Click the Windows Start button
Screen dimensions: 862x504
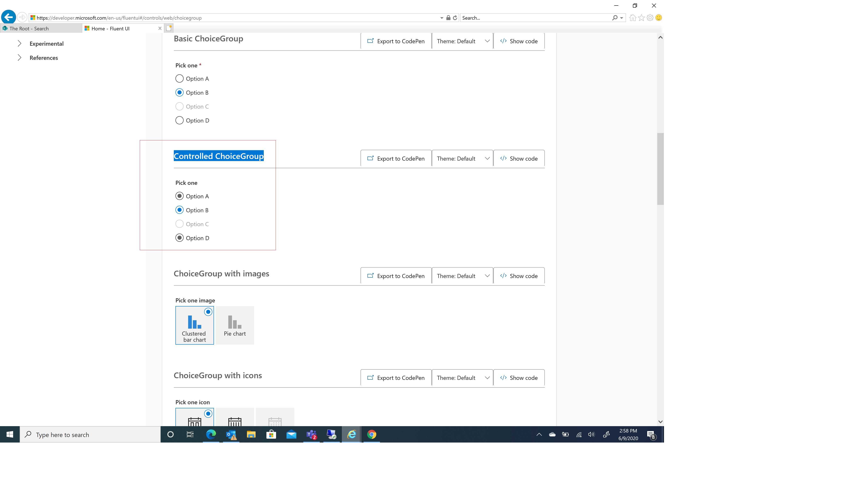click(10, 435)
